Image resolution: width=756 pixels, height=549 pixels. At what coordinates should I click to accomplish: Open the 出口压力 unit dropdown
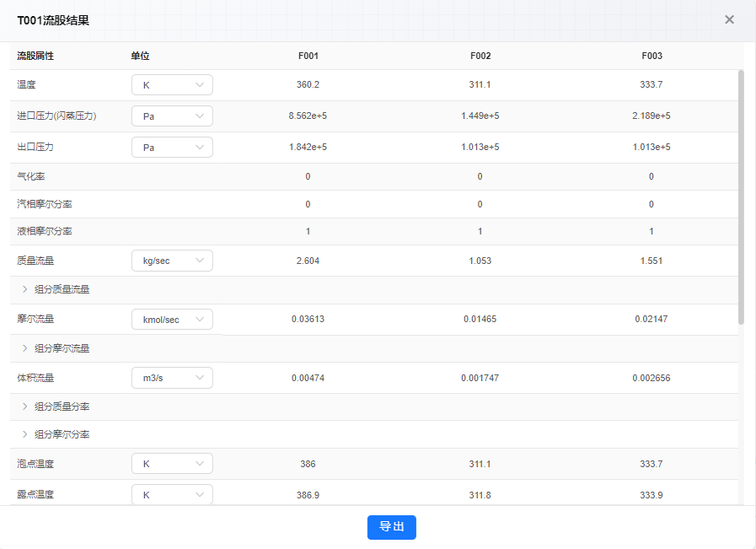[172, 147]
